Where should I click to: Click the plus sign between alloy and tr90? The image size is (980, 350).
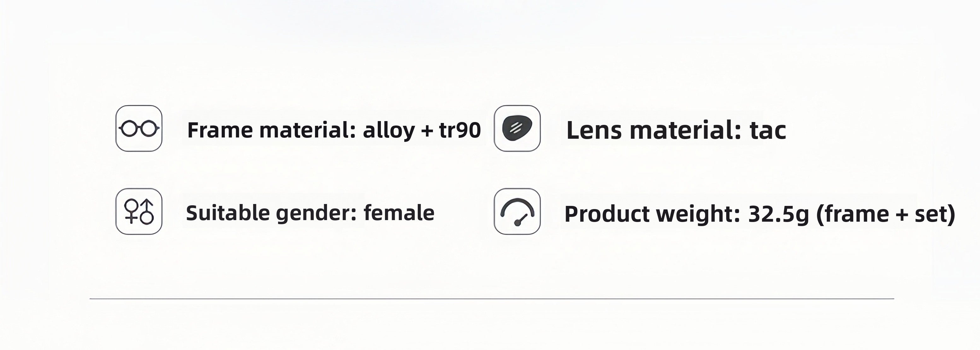(x=427, y=131)
